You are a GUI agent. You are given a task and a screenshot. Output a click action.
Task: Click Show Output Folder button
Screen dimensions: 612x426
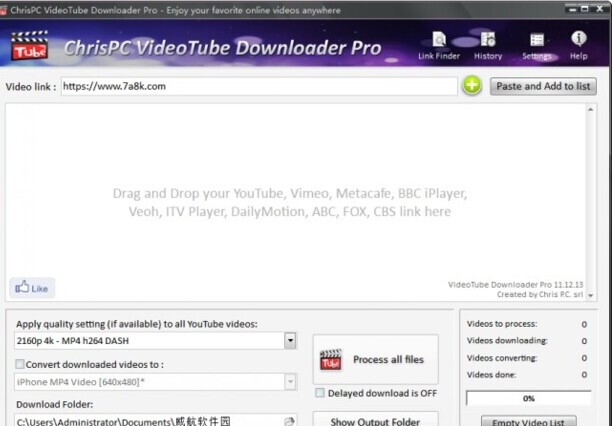point(375,419)
